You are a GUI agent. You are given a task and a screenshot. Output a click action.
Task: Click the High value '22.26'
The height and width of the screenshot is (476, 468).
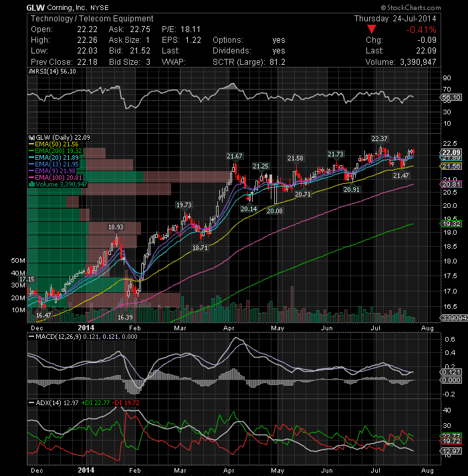pos(87,40)
